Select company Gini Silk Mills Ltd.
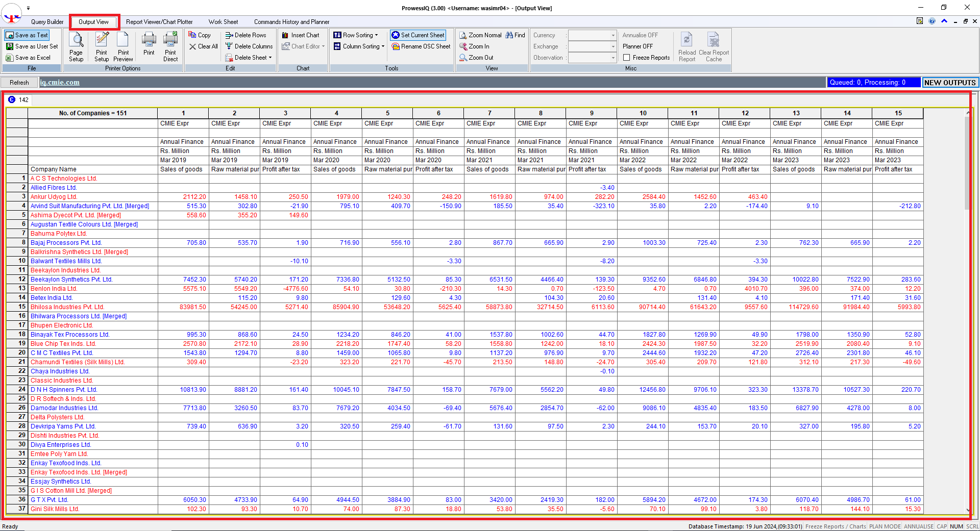This screenshot has height=531, width=980. coord(55,509)
